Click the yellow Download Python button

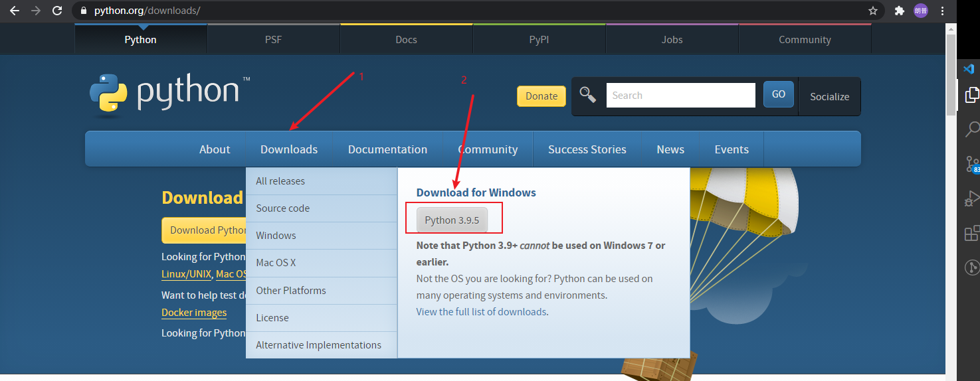click(204, 230)
